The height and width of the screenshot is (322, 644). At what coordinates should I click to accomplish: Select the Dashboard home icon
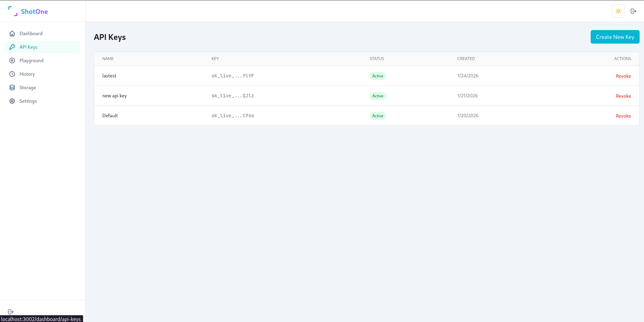12,33
